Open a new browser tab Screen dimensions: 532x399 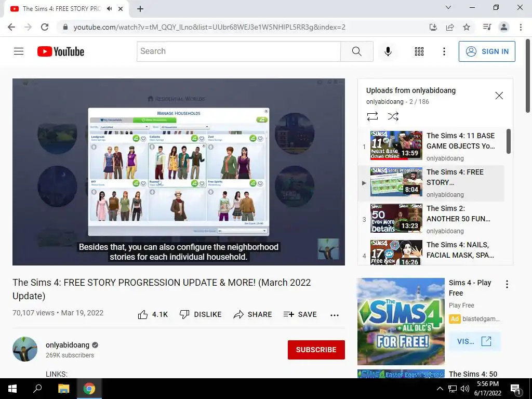(x=140, y=9)
